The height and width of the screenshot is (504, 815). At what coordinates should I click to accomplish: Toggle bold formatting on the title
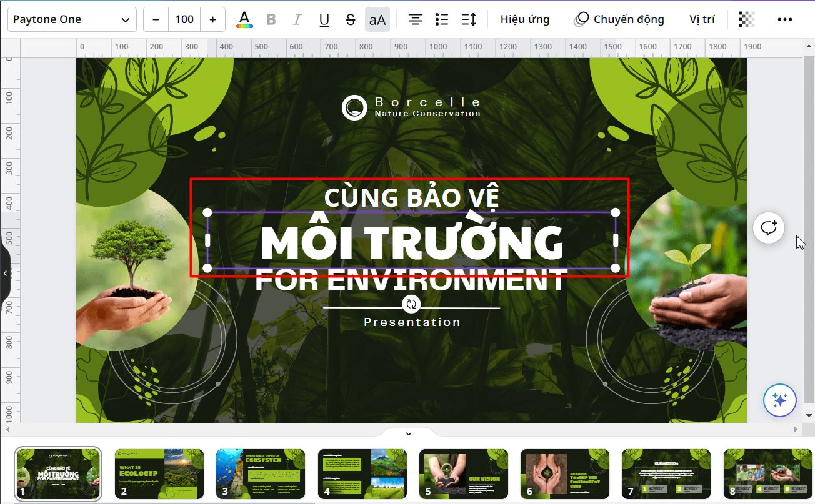(x=271, y=19)
